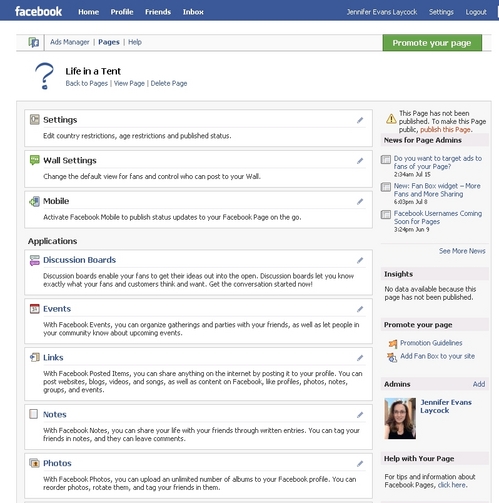Edit Links using its pencil icon
499x503 pixels.
coord(360,358)
